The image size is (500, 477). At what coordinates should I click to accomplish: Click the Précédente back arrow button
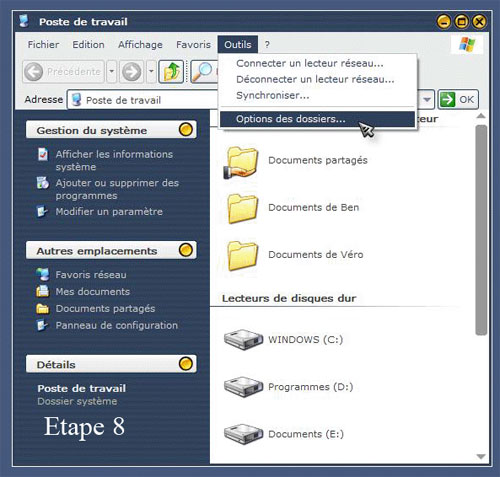pyautogui.click(x=64, y=71)
